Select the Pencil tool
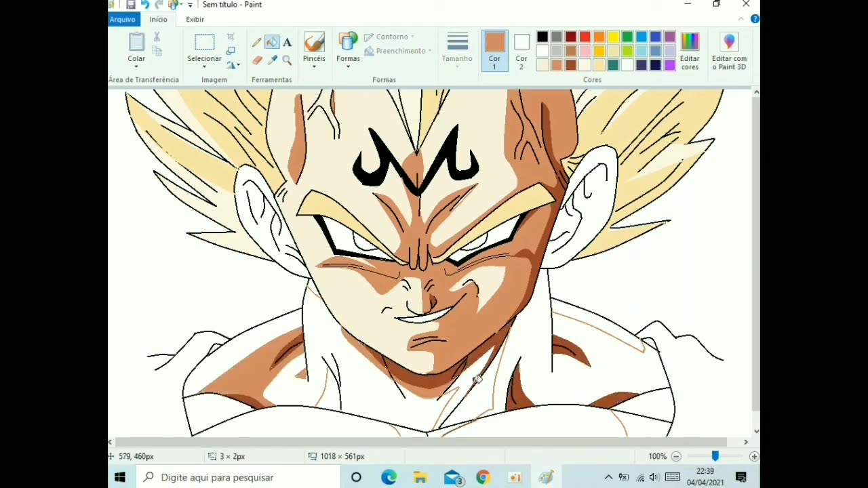The width and height of the screenshot is (868, 488). pos(257,42)
